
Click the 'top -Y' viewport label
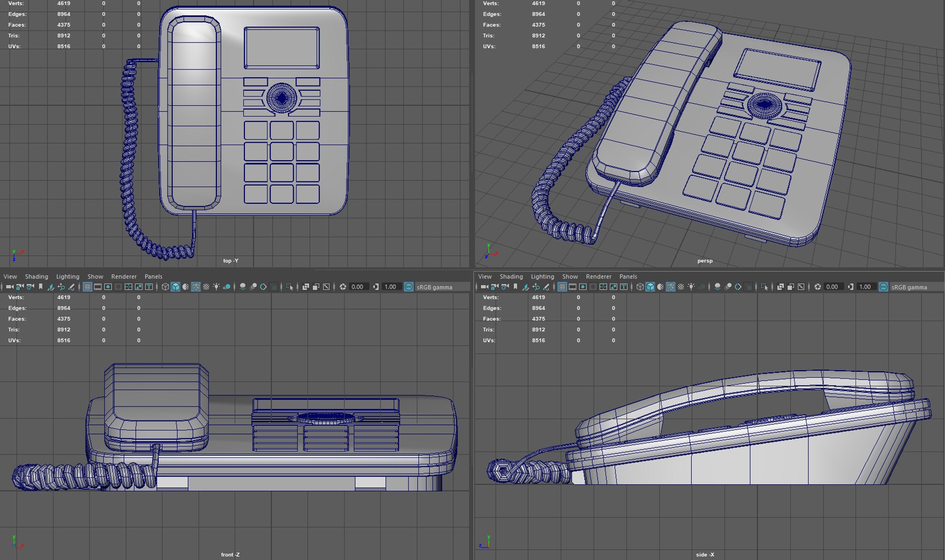click(x=230, y=261)
